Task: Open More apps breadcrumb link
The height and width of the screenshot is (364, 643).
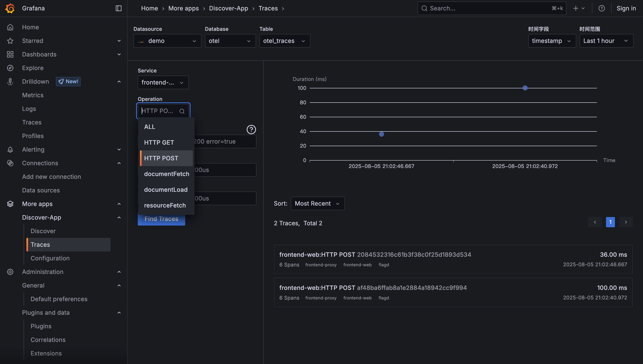Action: click(183, 8)
